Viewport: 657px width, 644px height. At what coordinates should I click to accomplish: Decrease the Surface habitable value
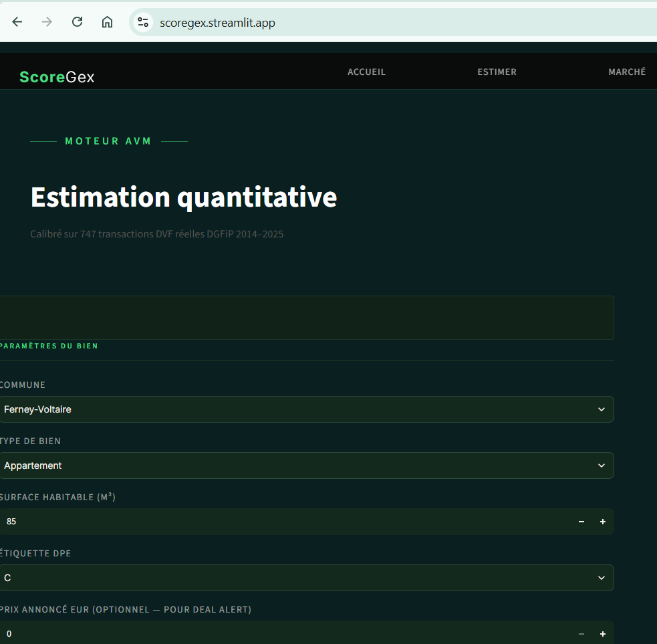(x=581, y=522)
